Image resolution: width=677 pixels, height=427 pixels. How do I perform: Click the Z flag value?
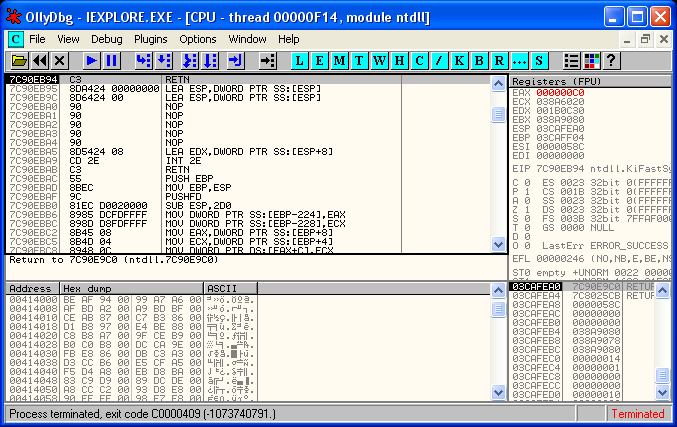point(527,210)
